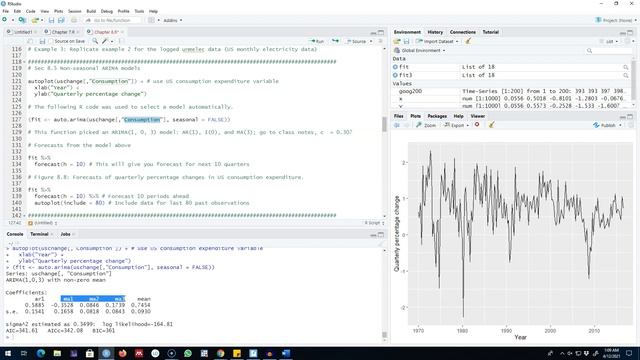The image size is (640, 360).
Task: Open the Import Dataset dropdown
Action: 437,41
